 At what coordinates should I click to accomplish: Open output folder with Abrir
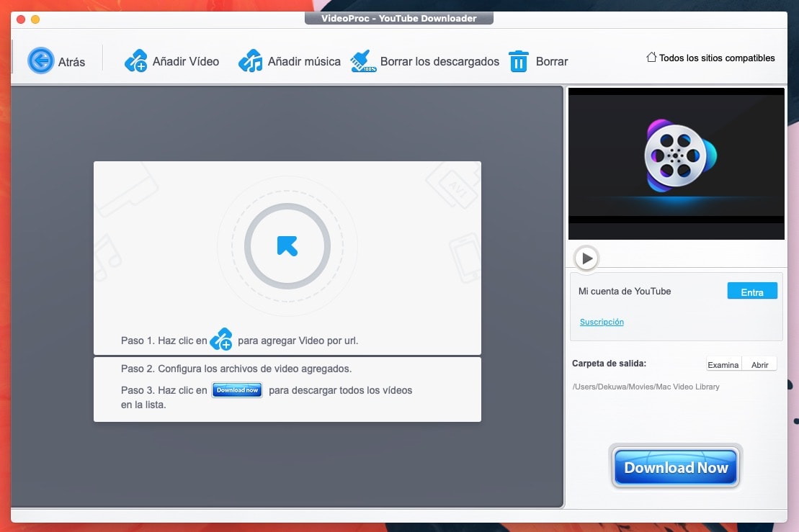(760, 364)
